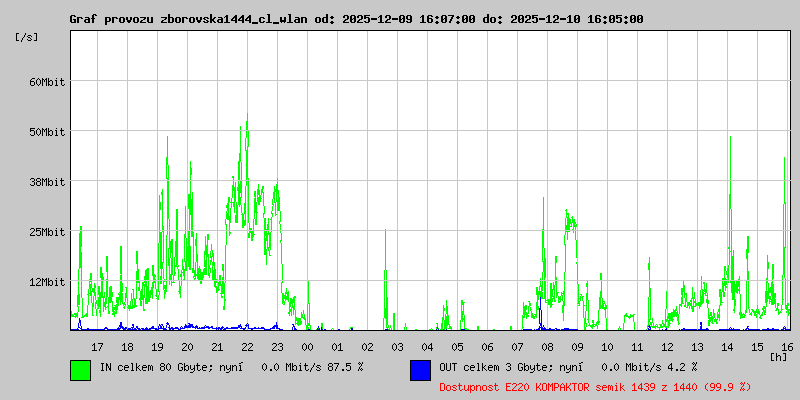Select the 25Mbit y-axis label
Viewport: 800px width, 400px height.
pos(46,232)
